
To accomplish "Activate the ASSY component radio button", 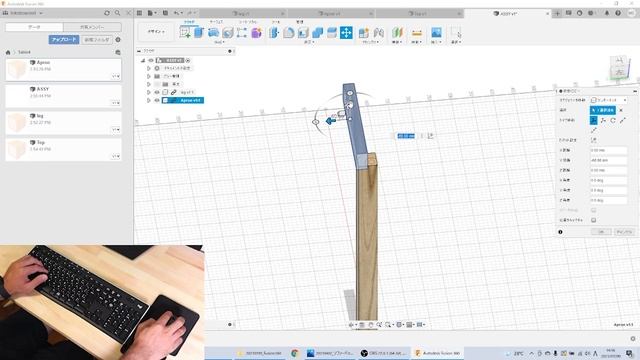I will (188, 60).
